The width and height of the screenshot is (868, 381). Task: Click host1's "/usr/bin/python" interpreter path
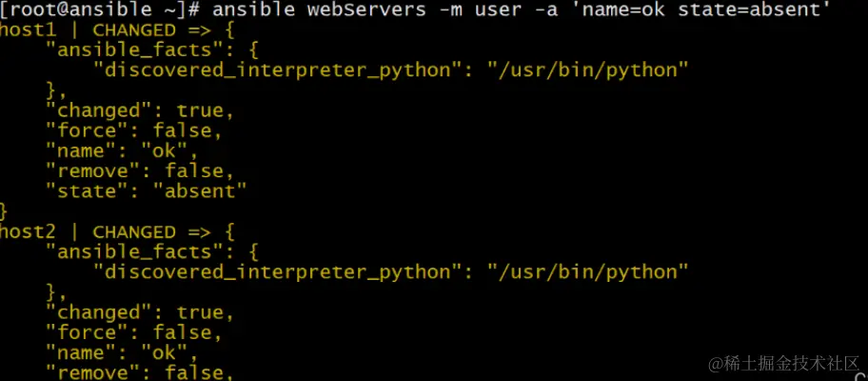(x=587, y=70)
